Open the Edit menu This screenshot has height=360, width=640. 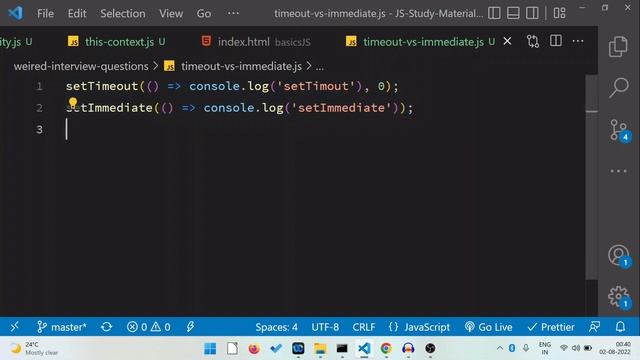77,13
